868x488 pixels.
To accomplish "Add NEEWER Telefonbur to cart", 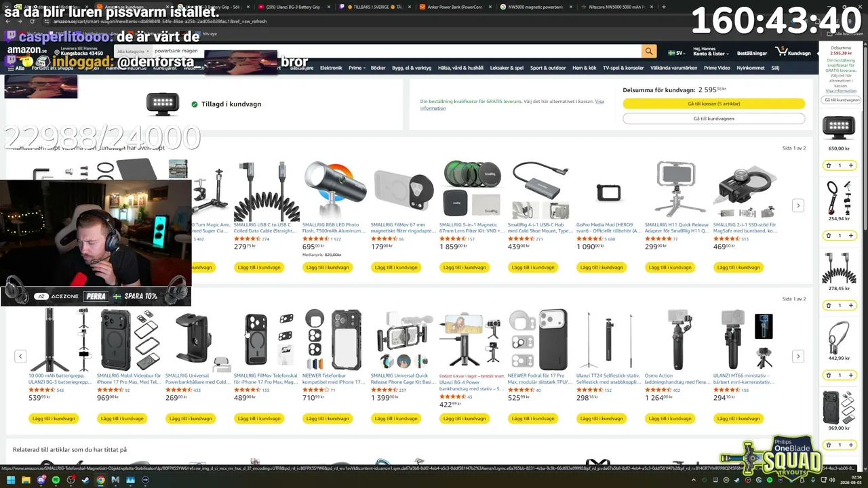I will 328,419.
